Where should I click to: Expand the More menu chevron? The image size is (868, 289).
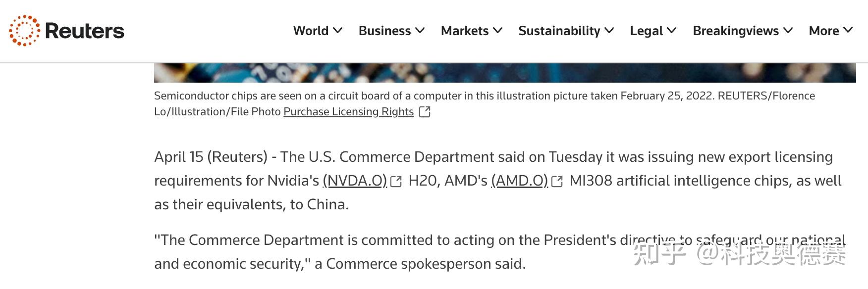848,30
